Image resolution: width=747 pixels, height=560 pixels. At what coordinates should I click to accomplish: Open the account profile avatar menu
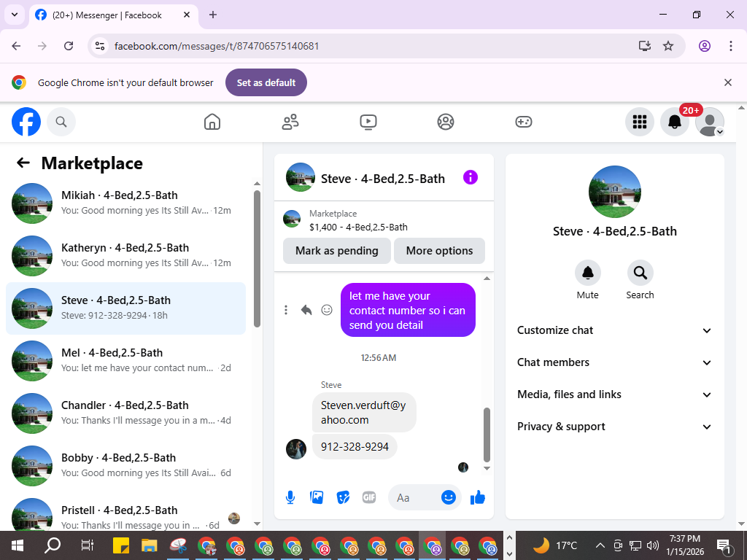710,122
